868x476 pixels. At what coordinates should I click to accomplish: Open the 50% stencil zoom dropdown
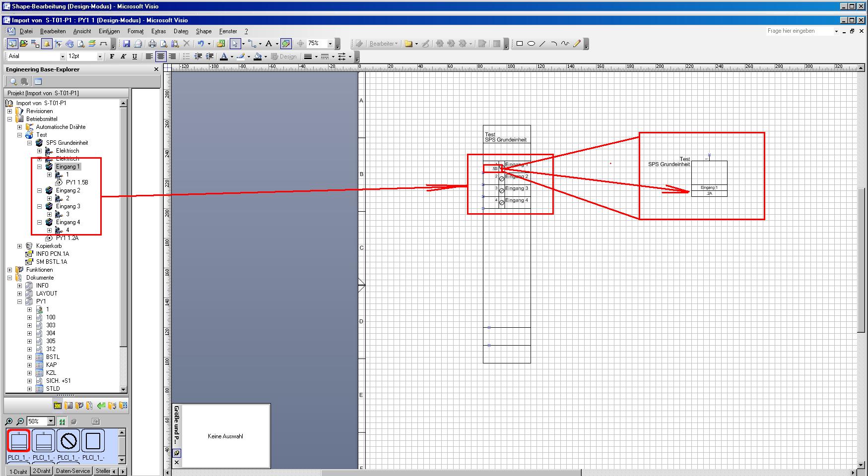coord(51,421)
